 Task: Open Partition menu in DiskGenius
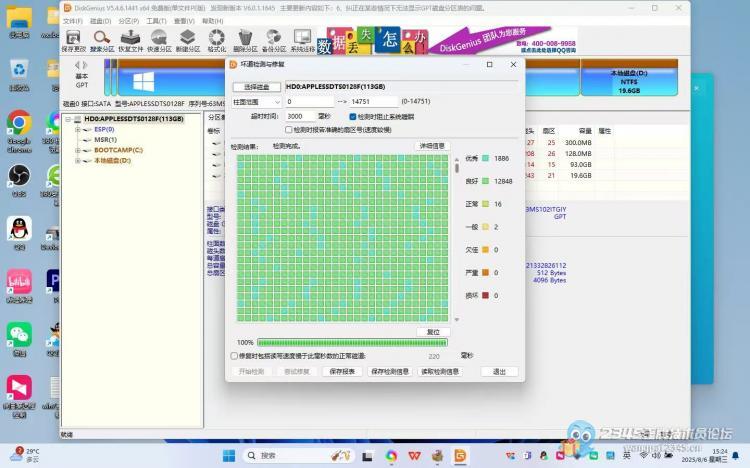click(x=129, y=21)
